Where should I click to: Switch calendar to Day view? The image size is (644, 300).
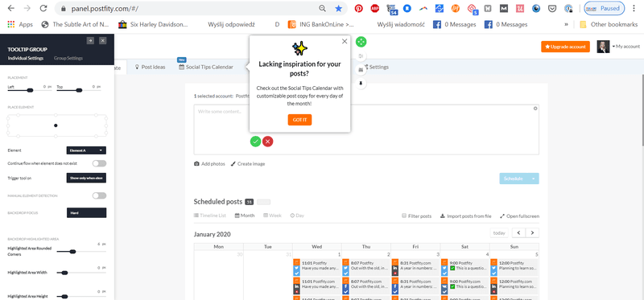click(297, 216)
